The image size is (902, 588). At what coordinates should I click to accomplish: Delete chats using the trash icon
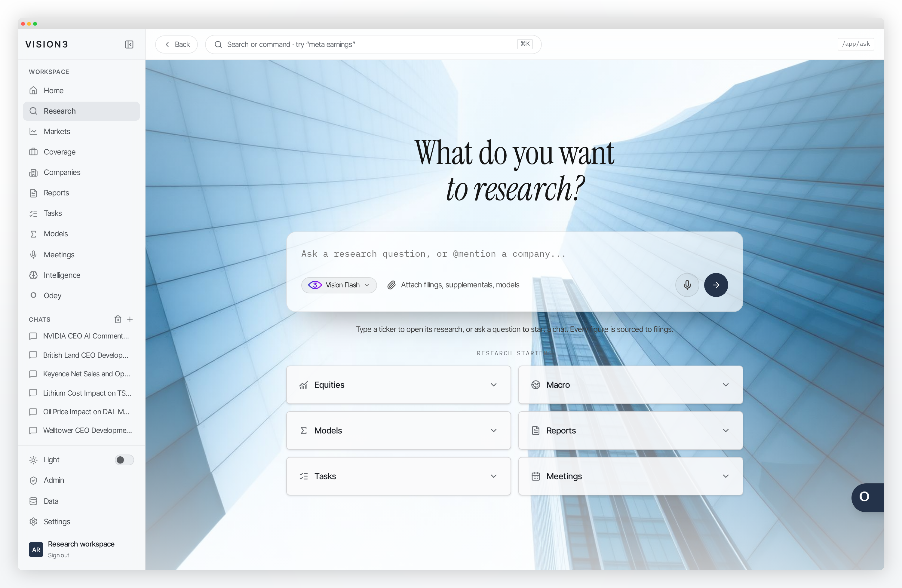point(118,319)
